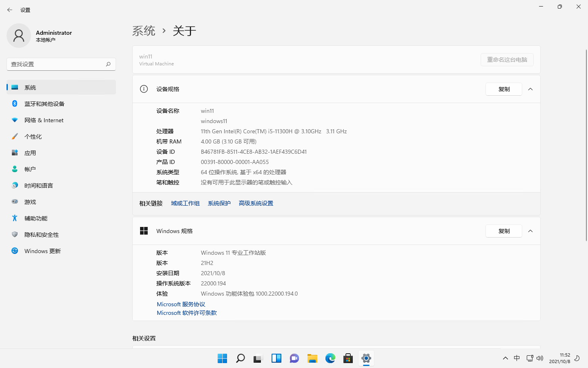Click 系统 in the breadcrumb
The width and height of the screenshot is (588, 368).
coord(144,31)
